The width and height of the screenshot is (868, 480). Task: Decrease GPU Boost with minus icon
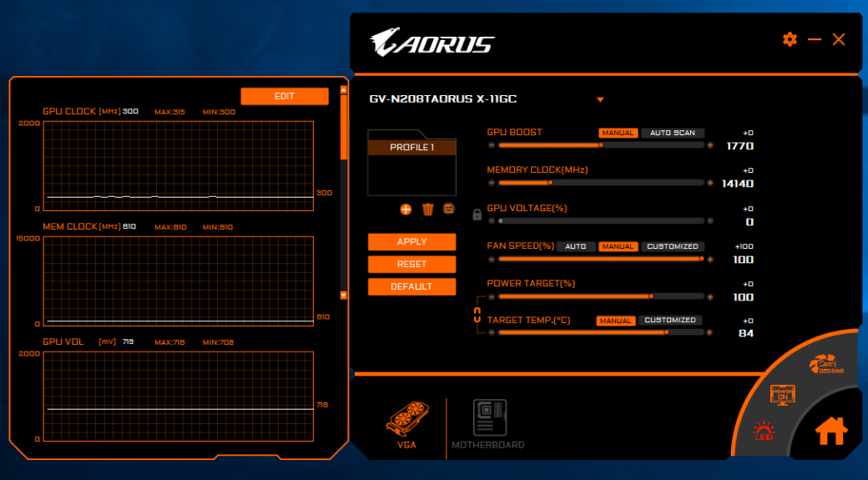(492, 145)
